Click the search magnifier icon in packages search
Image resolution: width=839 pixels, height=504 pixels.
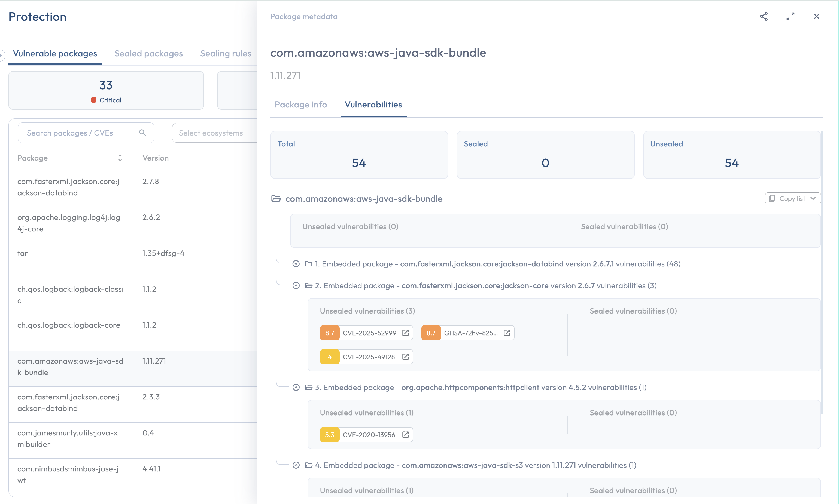tap(143, 133)
